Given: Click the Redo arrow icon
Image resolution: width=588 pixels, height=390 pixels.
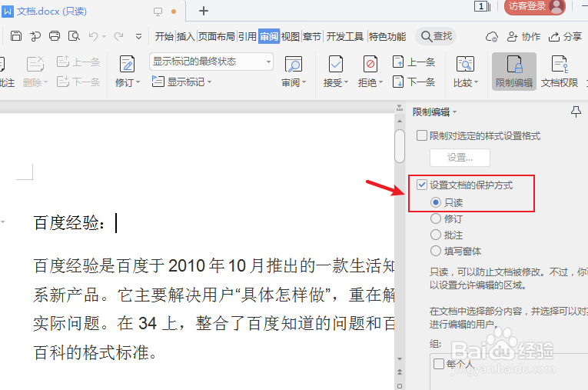Looking at the screenshot, I should [x=119, y=36].
